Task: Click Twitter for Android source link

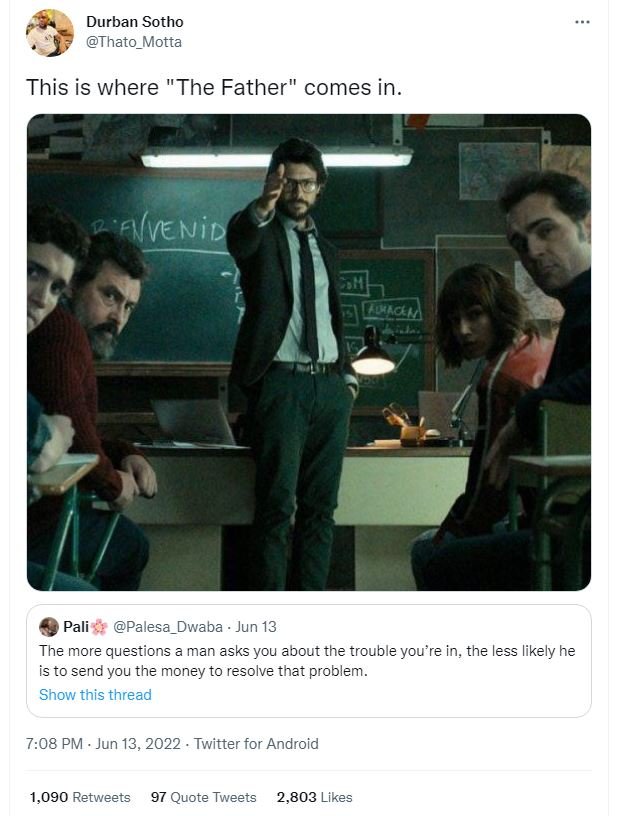Action: click(256, 744)
